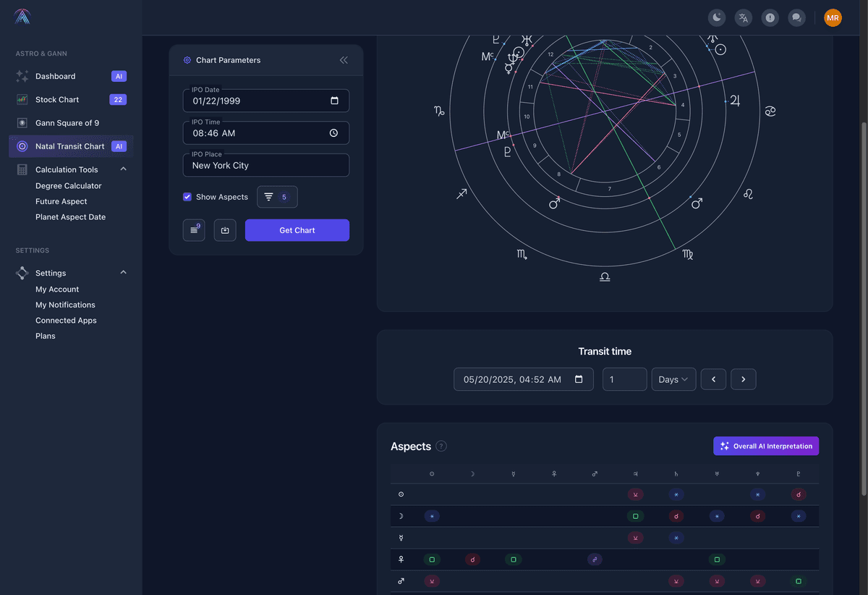
Task: Open the language selector icon
Action: click(x=743, y=17)
